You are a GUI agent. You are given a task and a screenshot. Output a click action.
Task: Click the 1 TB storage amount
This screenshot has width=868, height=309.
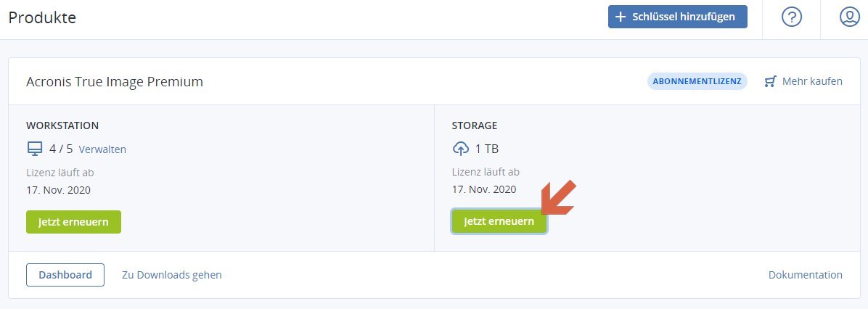tap(486, 149)
